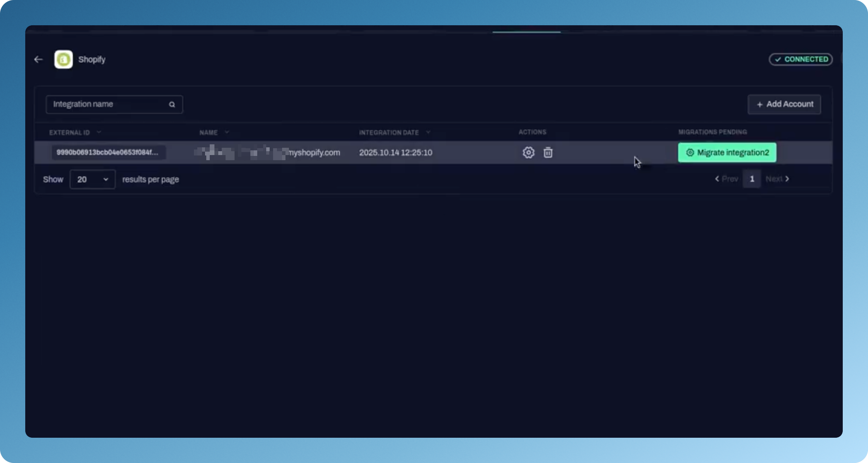Go to the Prev page
The width and height of the screenshot is (868, 463).
(726, 179)
